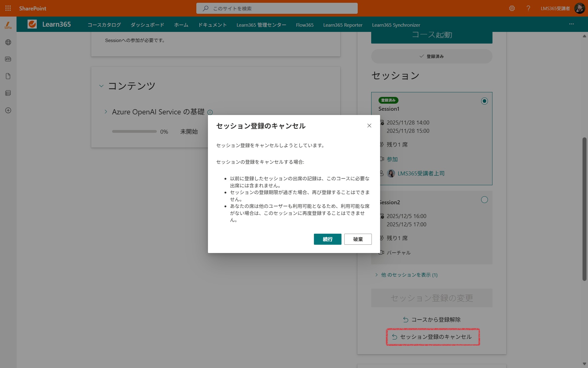Click the Sofia logo in sidebar
This screenshot has width=588, height=368.
(8, 25)
